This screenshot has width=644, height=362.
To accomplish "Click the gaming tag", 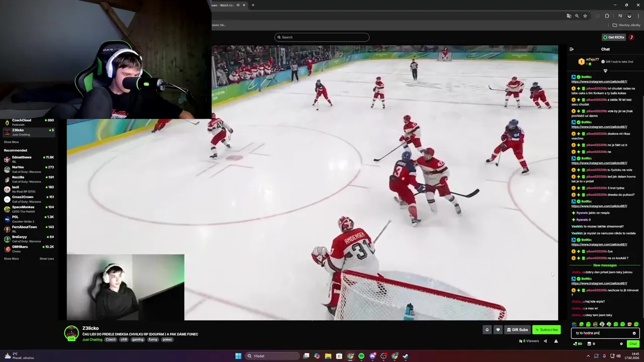I will [138, 339].
